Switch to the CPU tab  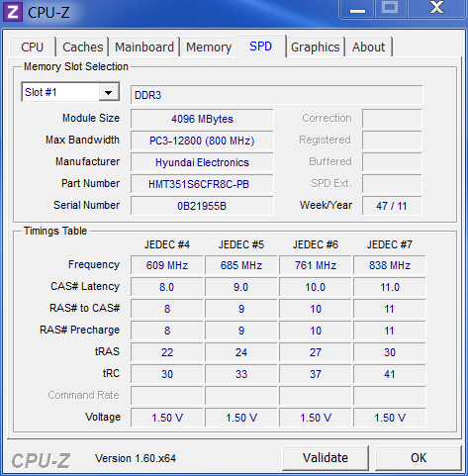pos(33,47)
